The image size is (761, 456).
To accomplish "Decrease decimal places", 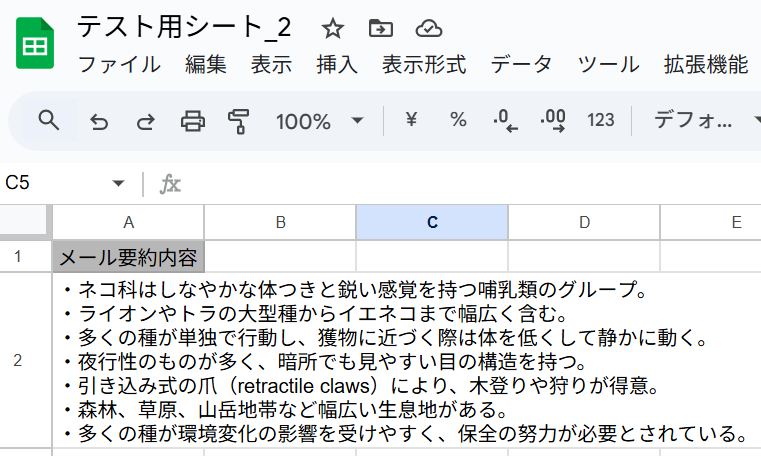I will 505,120.
